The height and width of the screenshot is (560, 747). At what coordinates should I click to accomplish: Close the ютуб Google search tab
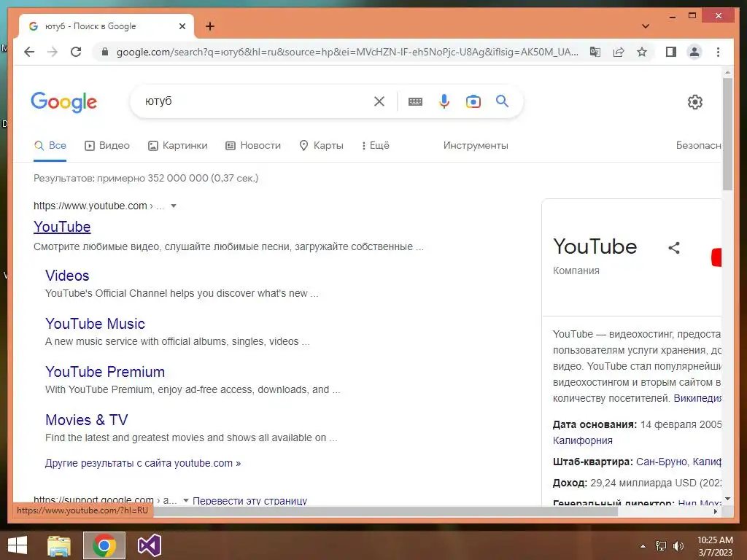[182, 26]
